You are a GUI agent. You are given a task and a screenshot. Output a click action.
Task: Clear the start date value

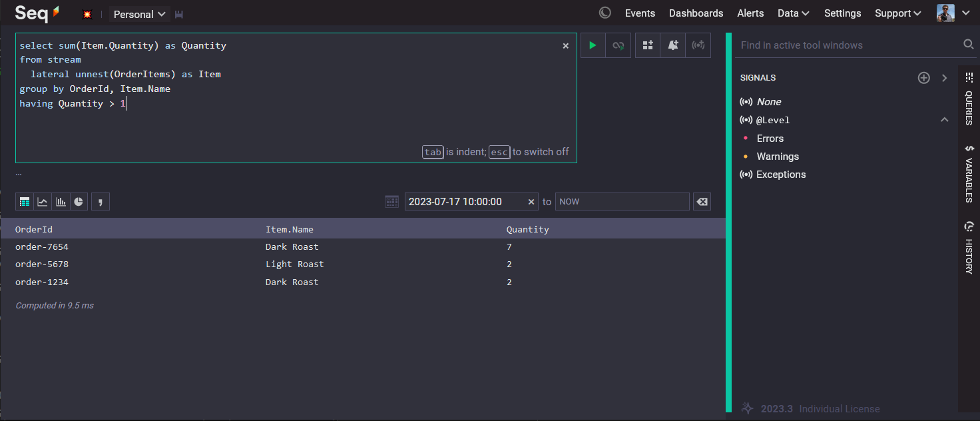coord(531,202)
